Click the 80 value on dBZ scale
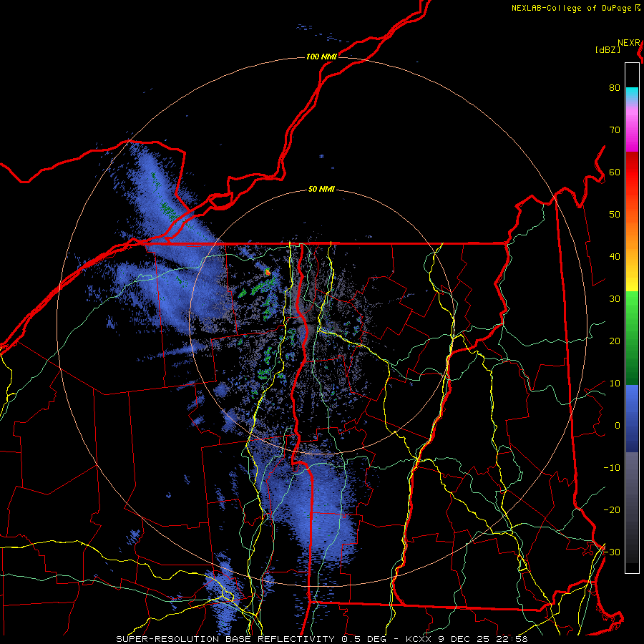 [615, 88]
